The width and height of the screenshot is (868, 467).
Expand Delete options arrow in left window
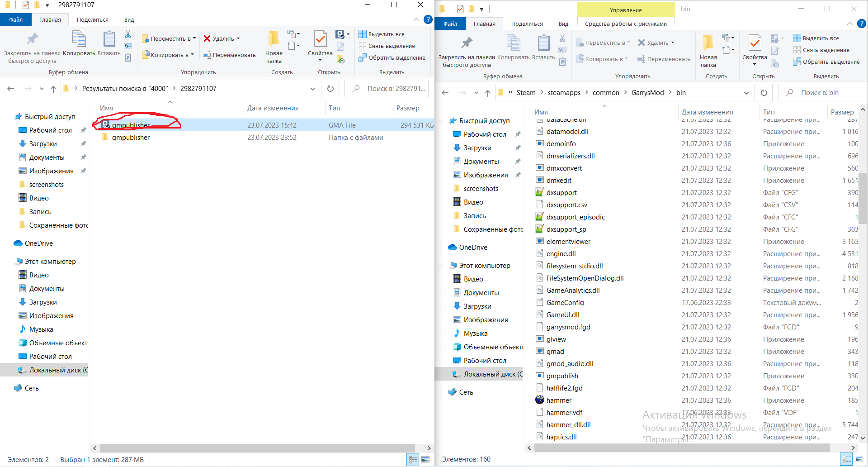click(x=238, y=38)
